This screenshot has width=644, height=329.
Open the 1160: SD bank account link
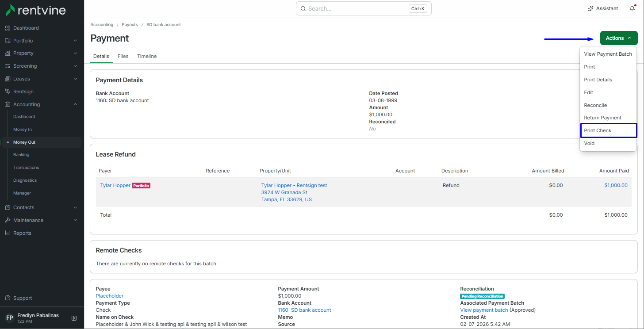pos(304,310)
